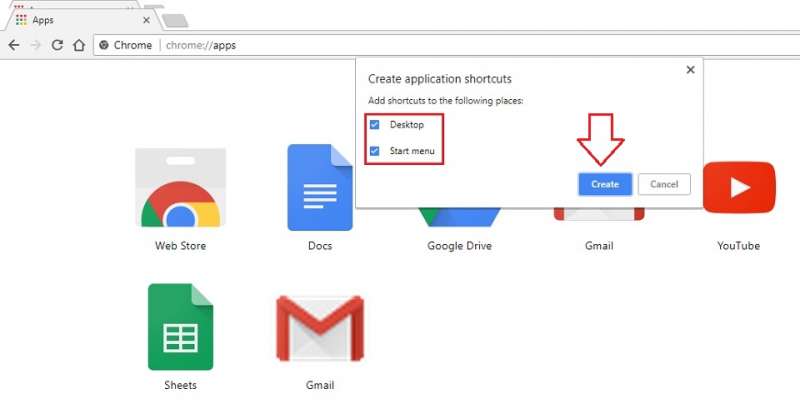This screenshot has width=800, height=409.
Task: Close the Apps browser tab
Action: [x=147, y=19]
